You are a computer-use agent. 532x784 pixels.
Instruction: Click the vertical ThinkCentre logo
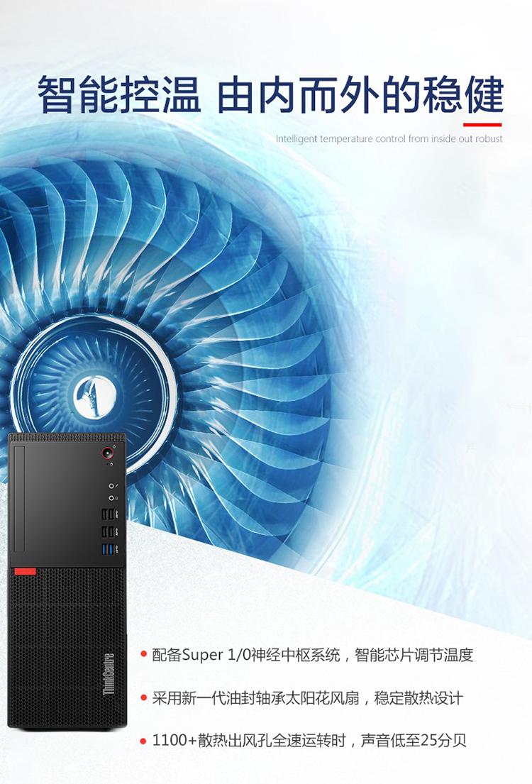tap(109, 673)
